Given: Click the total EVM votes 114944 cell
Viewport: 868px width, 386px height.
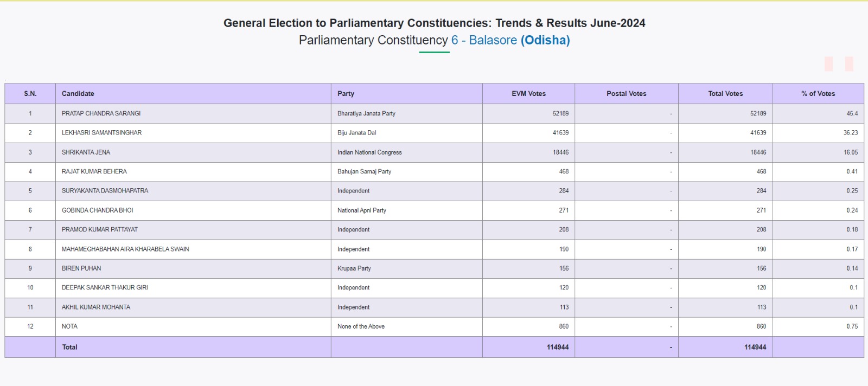Looking at the screenshot, I should click(x=558, y=348).
